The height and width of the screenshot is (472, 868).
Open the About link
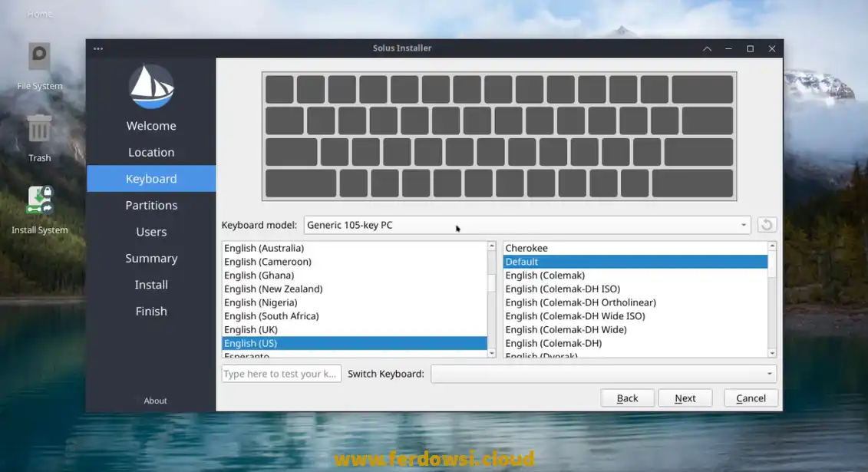click(155, 401)
